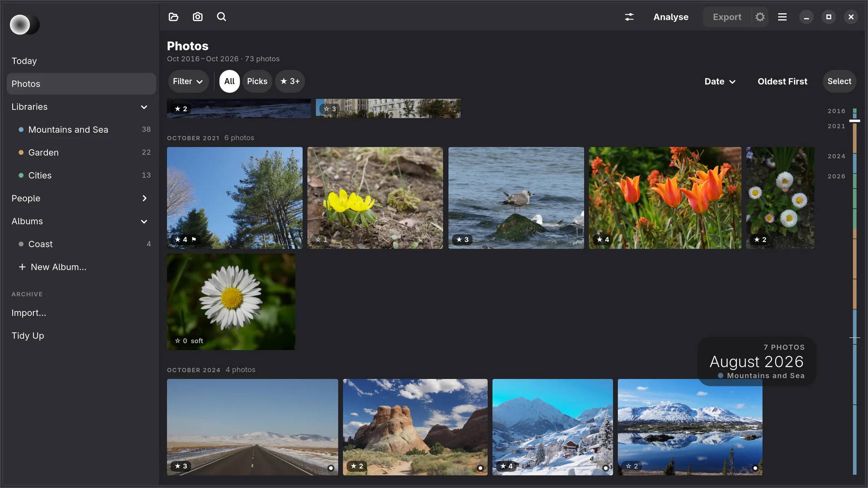Click the 1-star badge on the yellow flower photo
This screenshot has width=868, height=488.
[322, 239]
